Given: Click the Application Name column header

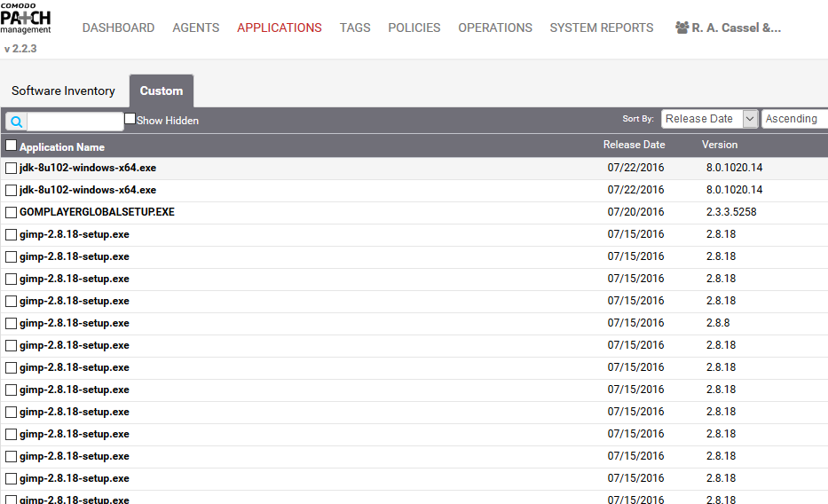Looking at the screenshot, I should click(62, 147).
